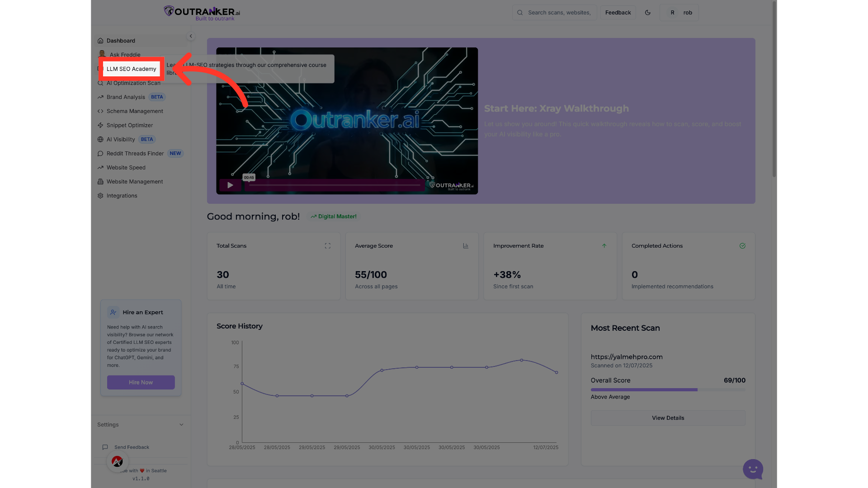
Task: Click the Brand Analysis trend icon
Action: click(100, 97)
